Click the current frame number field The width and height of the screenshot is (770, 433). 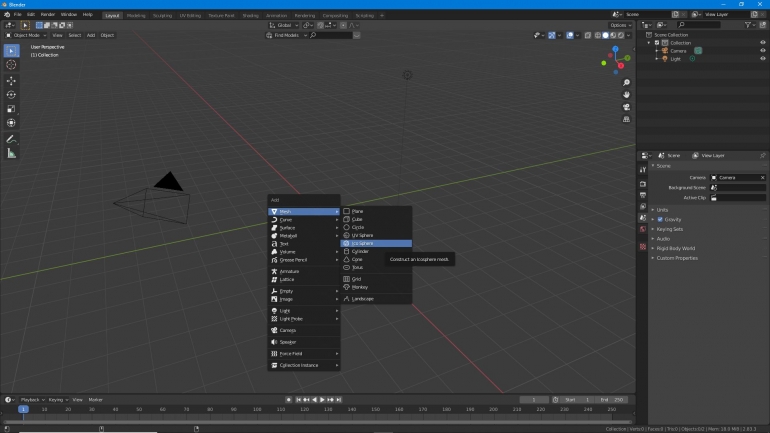coord(534,400)
